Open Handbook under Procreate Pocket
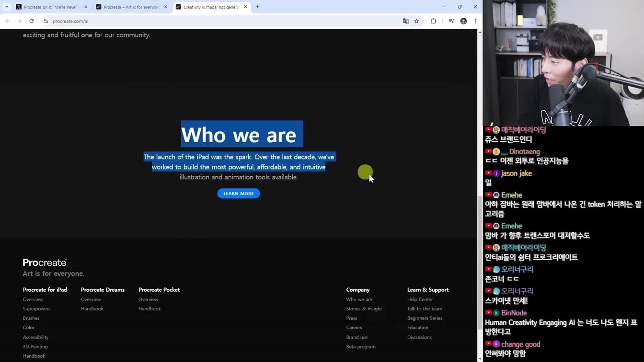644x362 pixels. tap(149, 309)
